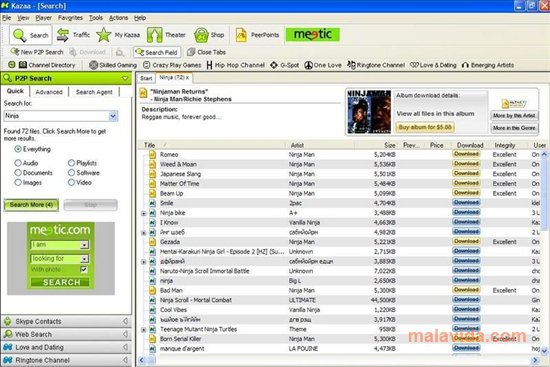Open PeerPoints
The image size is (550, 367).
(x=257, y=35)
